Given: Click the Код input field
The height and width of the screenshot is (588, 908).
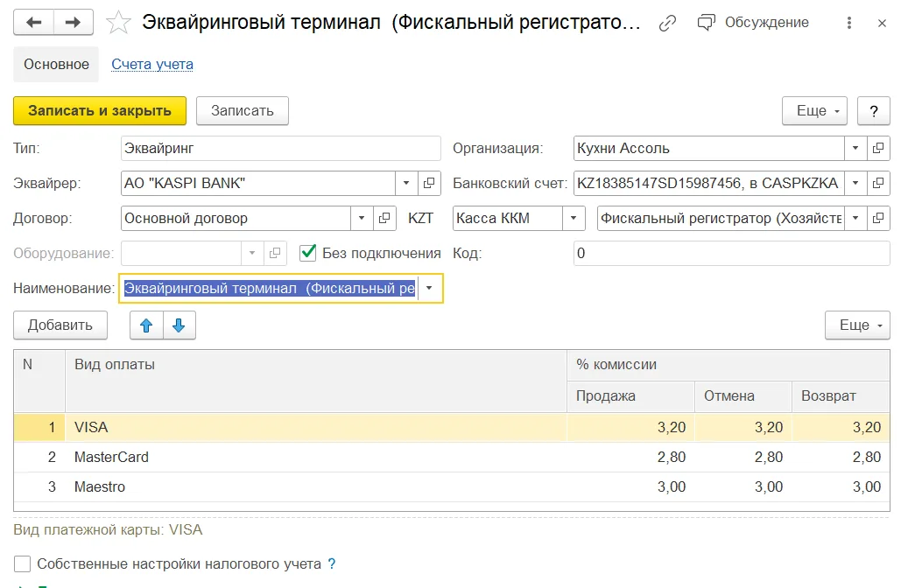Looking at the screenshot, I should 731,253.
